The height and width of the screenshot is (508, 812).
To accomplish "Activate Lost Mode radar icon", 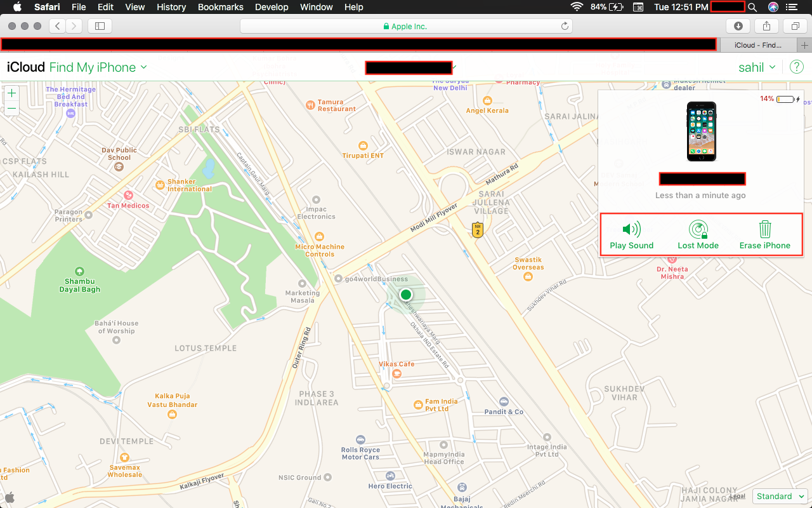I will click(x=698, y=229).
